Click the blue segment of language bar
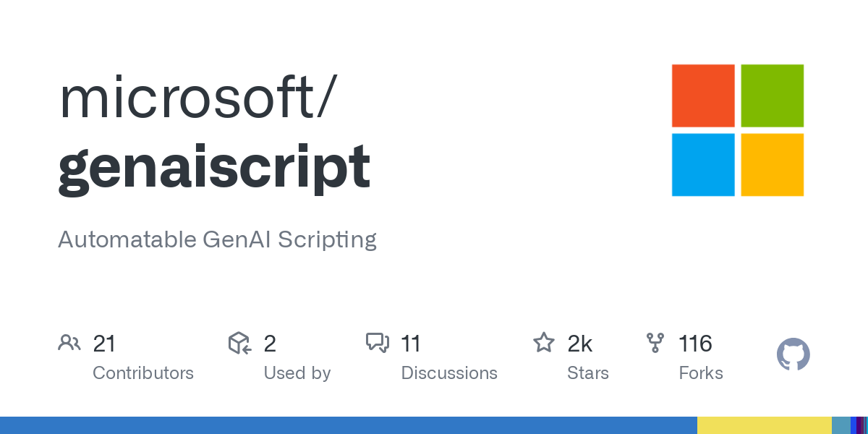 pos(347,425)
